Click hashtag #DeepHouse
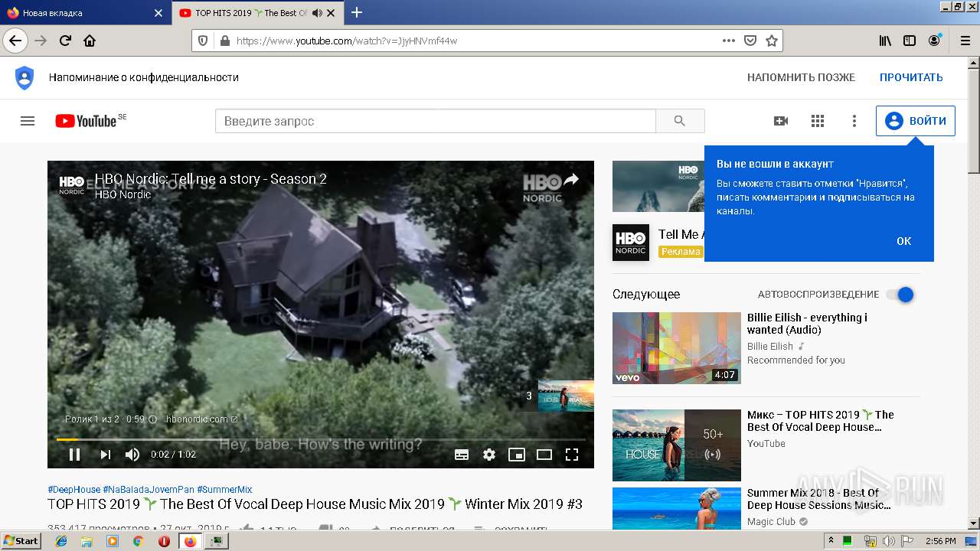980x551 pixels. pyautogui.click(x=73, y=490)
